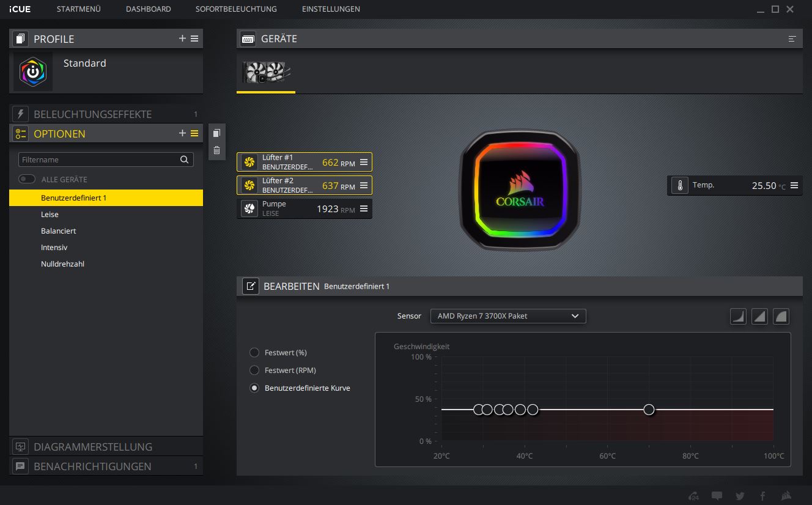Select the Lüfter #2 fan icon

click(x=249, y=185)
